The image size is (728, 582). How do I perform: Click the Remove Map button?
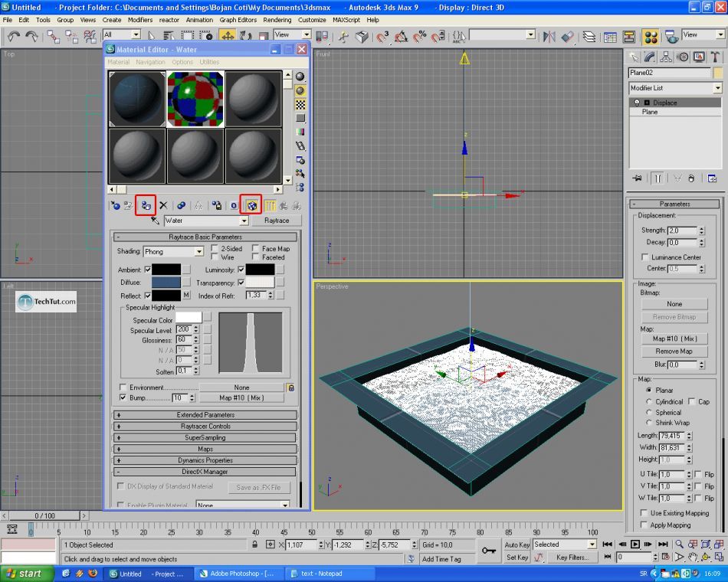tap(674, 351)
